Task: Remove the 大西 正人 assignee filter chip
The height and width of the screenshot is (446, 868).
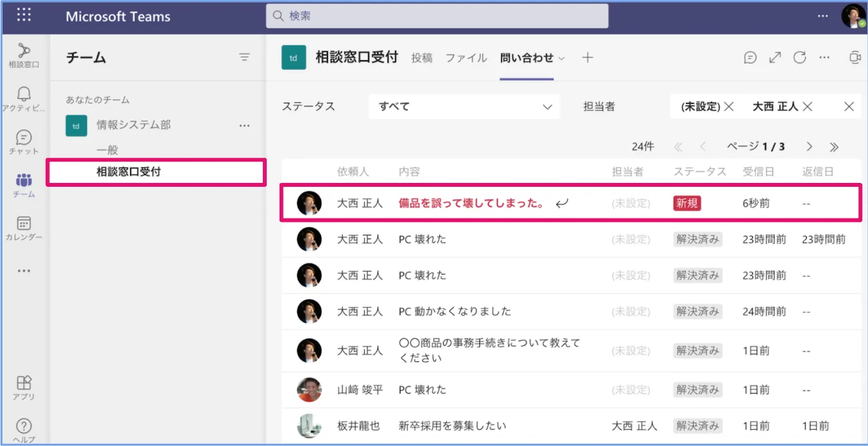Action: (807, 107)
